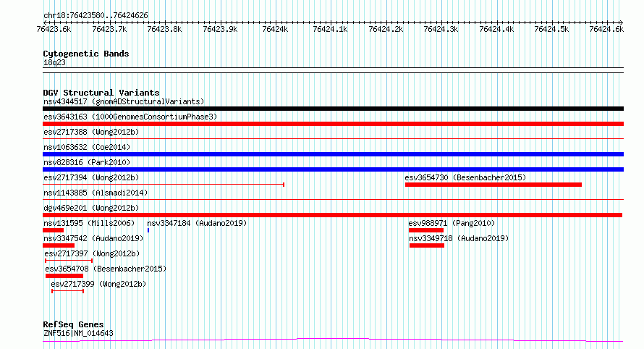Click the red esv3643163 variant bar
Screen dimensions: 644x349
(333, 124)
